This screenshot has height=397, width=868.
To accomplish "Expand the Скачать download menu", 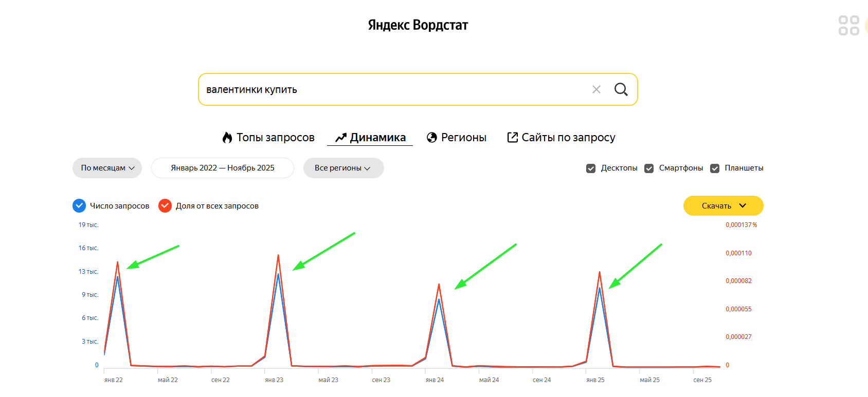I will click(x=723, y=205).
